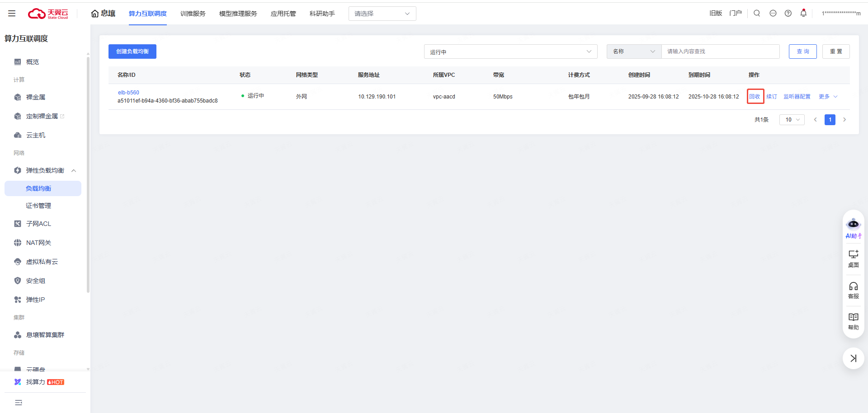Click the search content input field
The width and height of the screenshot is (868, 413).
coord(720,52)
